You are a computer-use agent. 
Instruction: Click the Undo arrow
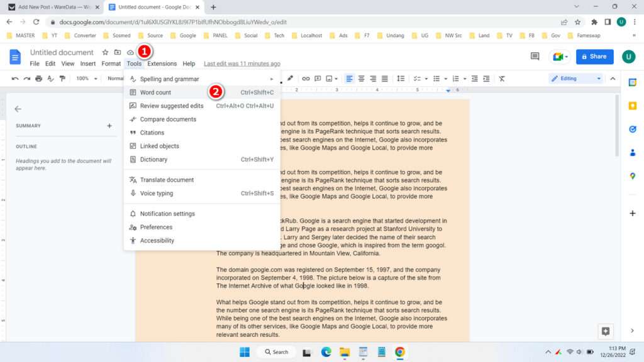point(15,79)
